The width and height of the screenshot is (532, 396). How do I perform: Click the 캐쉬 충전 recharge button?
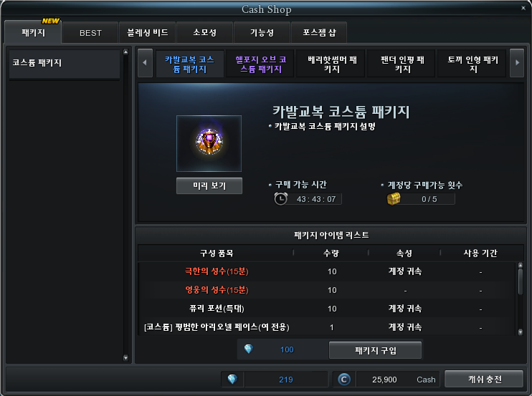click(484, 379)
